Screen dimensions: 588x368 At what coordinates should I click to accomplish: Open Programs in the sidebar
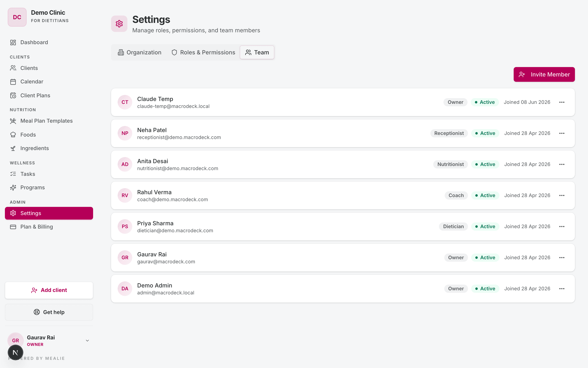coord(49,188)
